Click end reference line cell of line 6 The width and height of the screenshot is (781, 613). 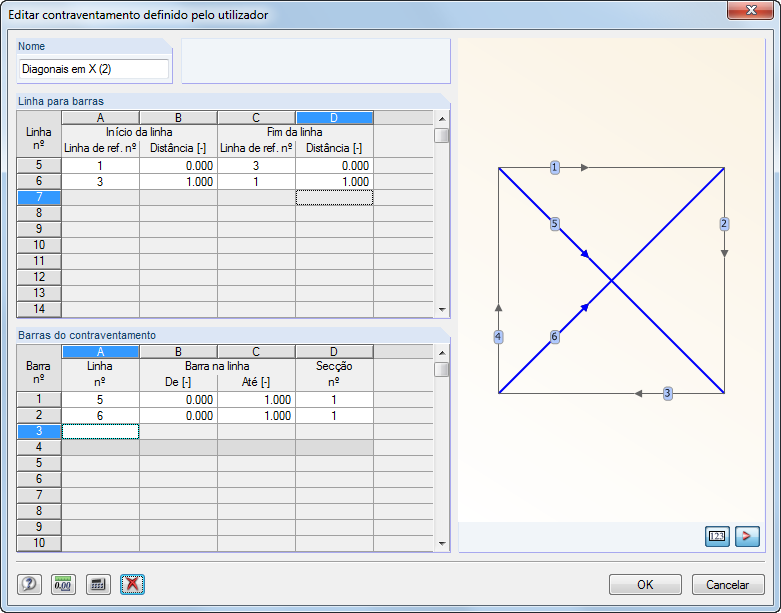(x=256, y=182)
